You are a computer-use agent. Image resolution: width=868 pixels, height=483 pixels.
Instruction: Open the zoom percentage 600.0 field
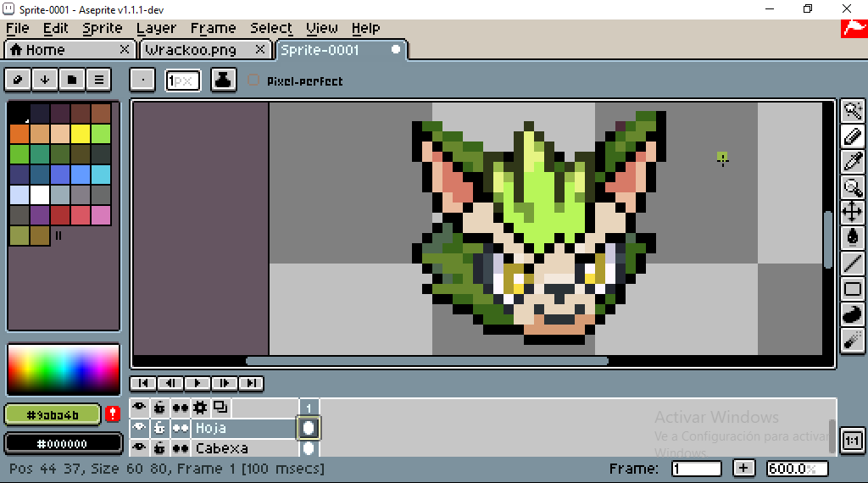[x=797, y=469]
